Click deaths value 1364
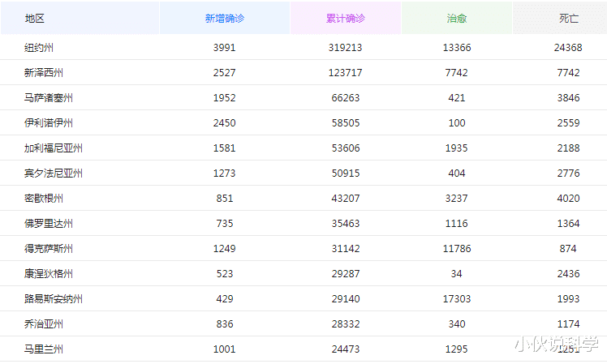Image resolution: width=607 pixels, height=364 pixels. point(568,224)
